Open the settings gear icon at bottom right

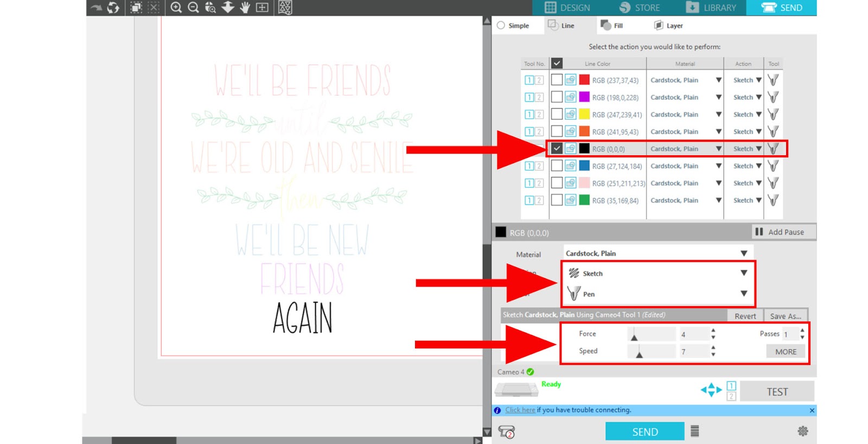pos(803,431)
